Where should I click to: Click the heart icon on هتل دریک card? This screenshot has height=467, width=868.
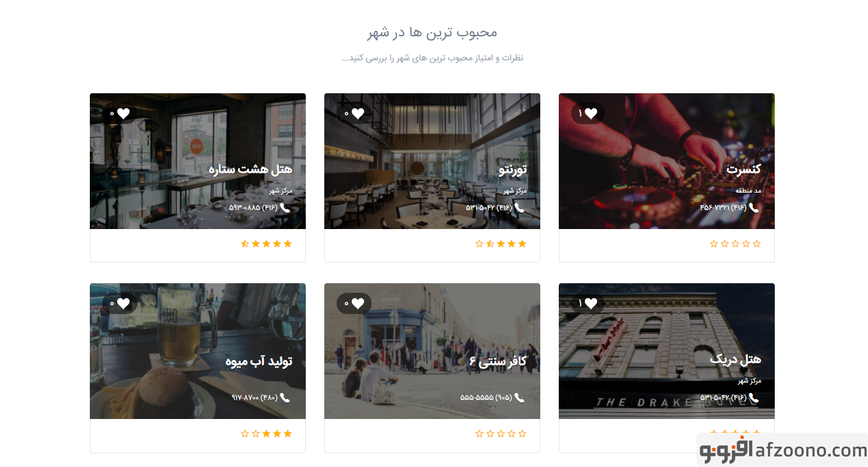click(x=591, y=304)
